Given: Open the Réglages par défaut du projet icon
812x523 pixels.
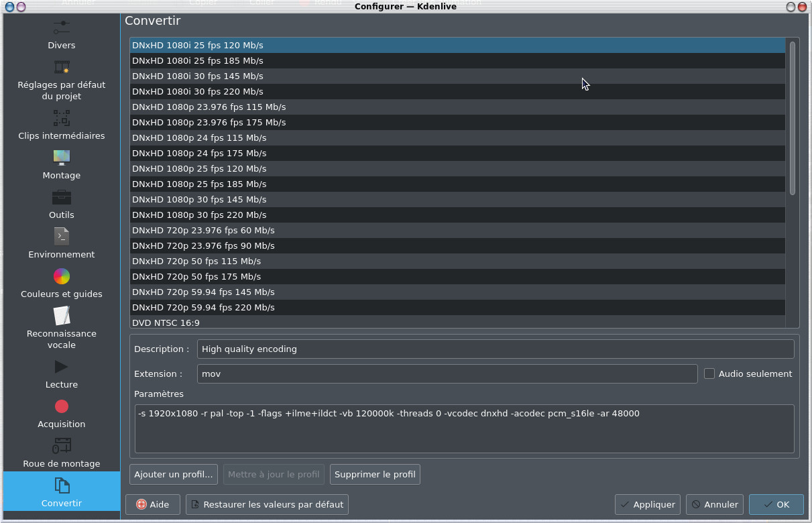Looking at the screenshot, I should click(x=62, y=67).
